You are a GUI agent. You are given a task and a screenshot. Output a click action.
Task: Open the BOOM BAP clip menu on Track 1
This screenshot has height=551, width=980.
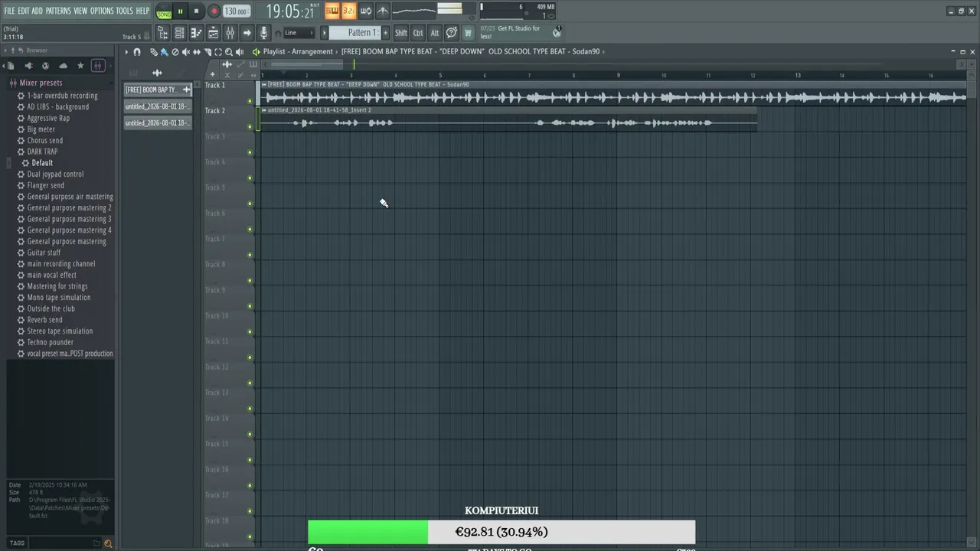coord(264,84)
